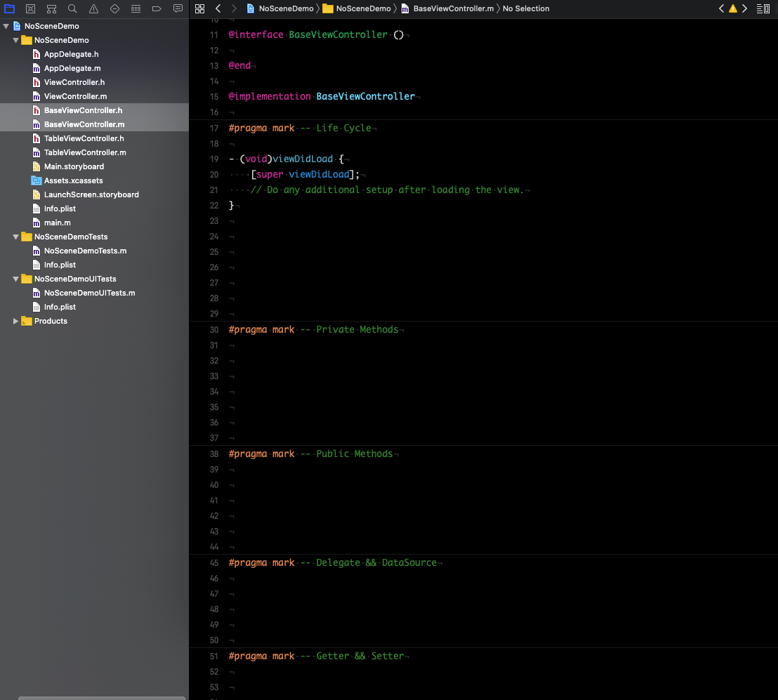The height and width of the screenshot is (700, 778).
Task: Collapse the NoSceneDemoTests group
Action: click(x=16, y=237)
